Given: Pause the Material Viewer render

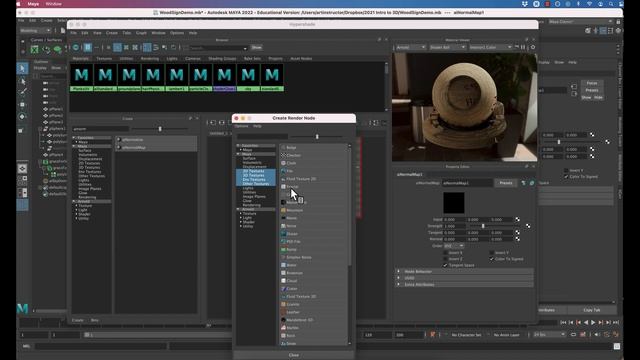Looking at the screenshot, I should point(523,47).
